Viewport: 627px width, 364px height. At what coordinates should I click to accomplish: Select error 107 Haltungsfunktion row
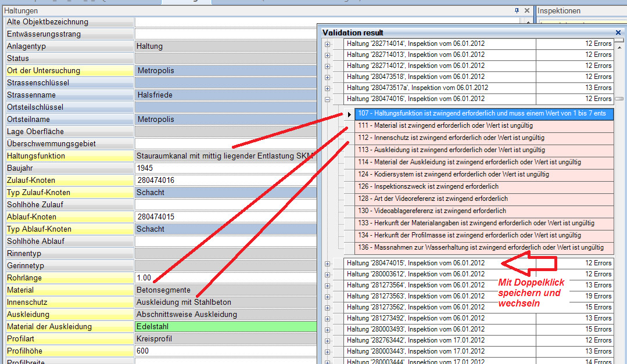(x=484, y=113)
